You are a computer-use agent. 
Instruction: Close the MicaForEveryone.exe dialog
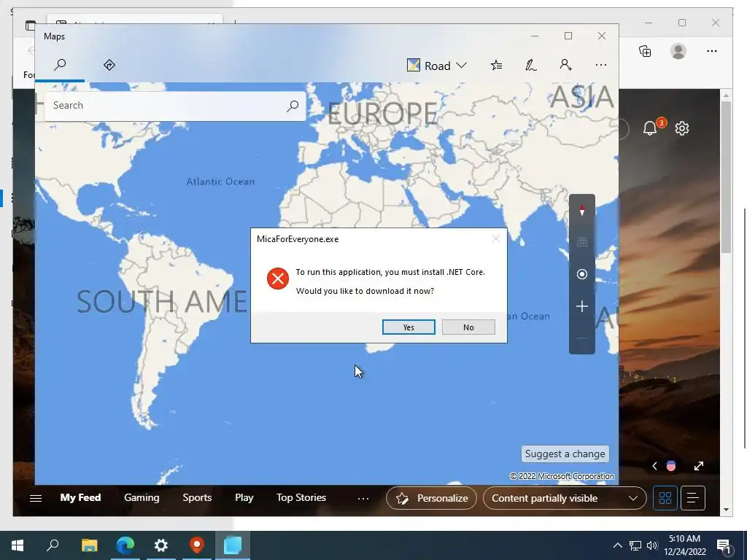[x=496, y=238]
